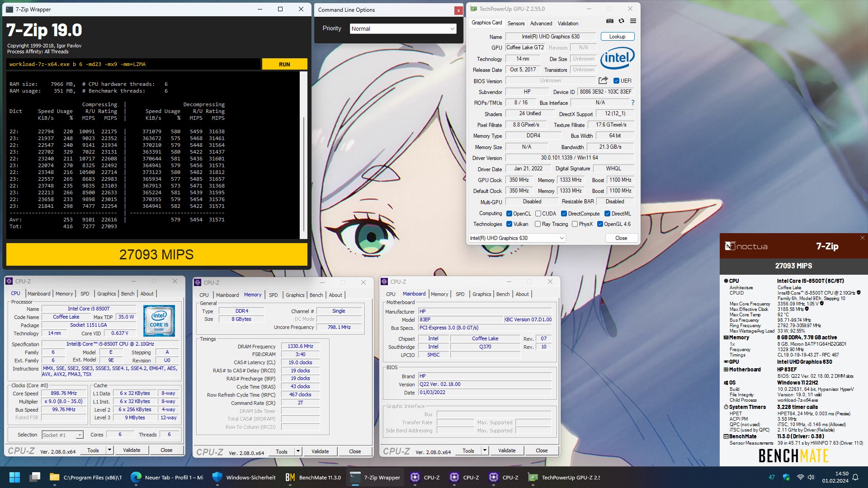This screenshot has width=868, height=488.
Task: Click the yellow 27093 MIPS result bar
Action: coord(156,254)
